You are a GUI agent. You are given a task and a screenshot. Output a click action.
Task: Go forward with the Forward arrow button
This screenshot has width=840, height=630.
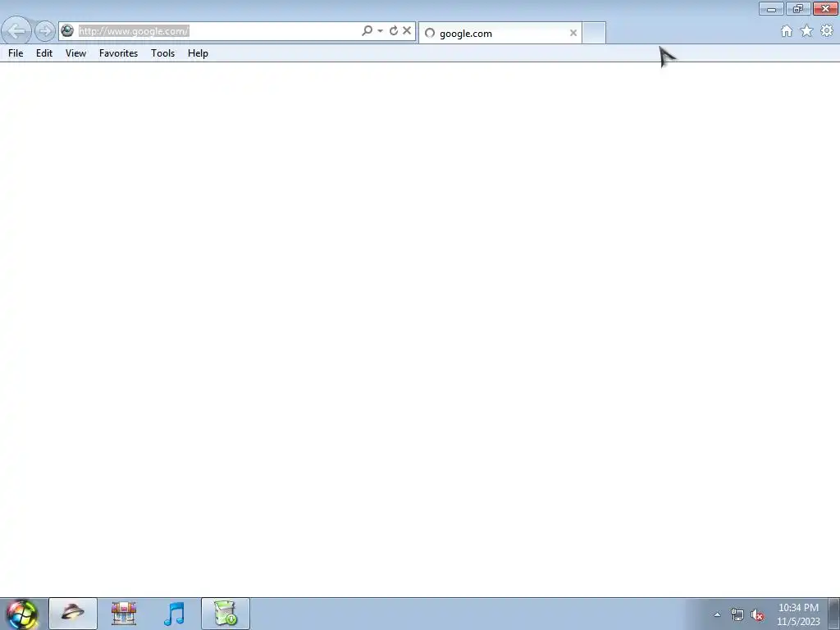[45, 31]
